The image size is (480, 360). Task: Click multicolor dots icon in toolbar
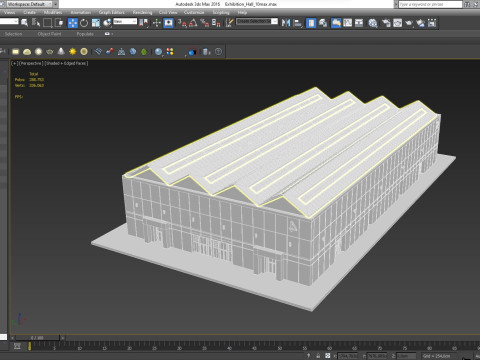pos(170,52)
